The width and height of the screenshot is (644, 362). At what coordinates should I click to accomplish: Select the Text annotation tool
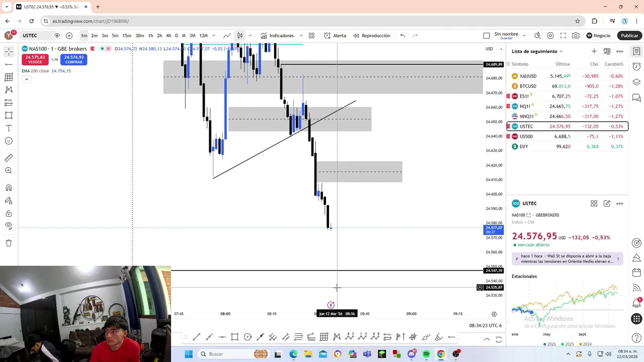click(9, 128)
